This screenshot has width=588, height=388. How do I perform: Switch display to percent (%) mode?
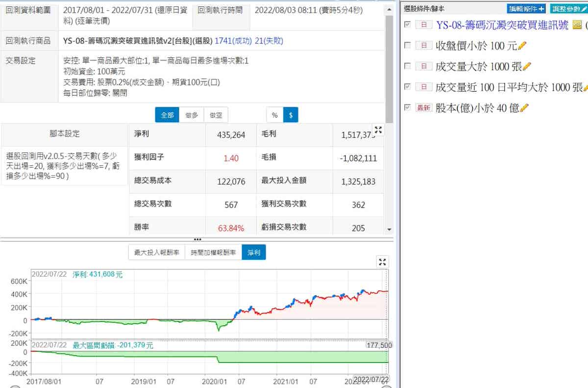[x=274, y=115]
